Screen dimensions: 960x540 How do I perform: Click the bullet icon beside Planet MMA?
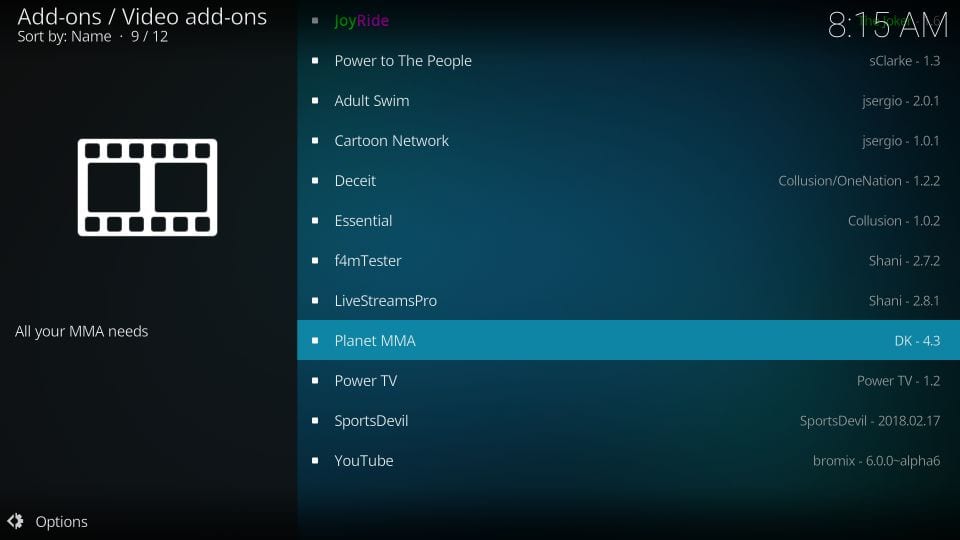(x=315, y=340)
